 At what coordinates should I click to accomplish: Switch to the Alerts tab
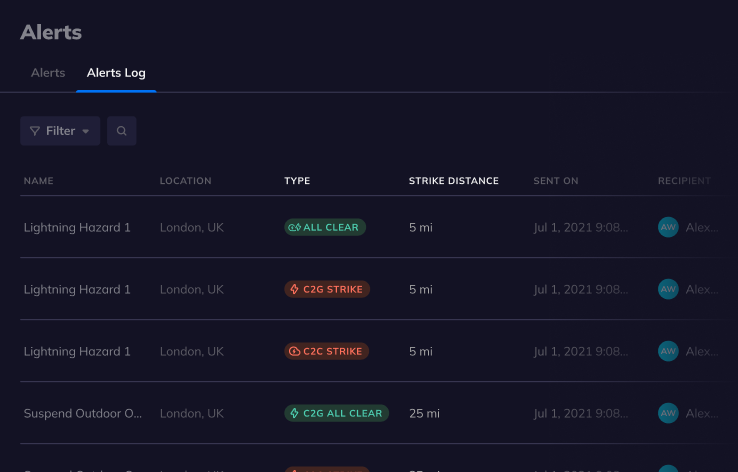(x=48, y=73)
